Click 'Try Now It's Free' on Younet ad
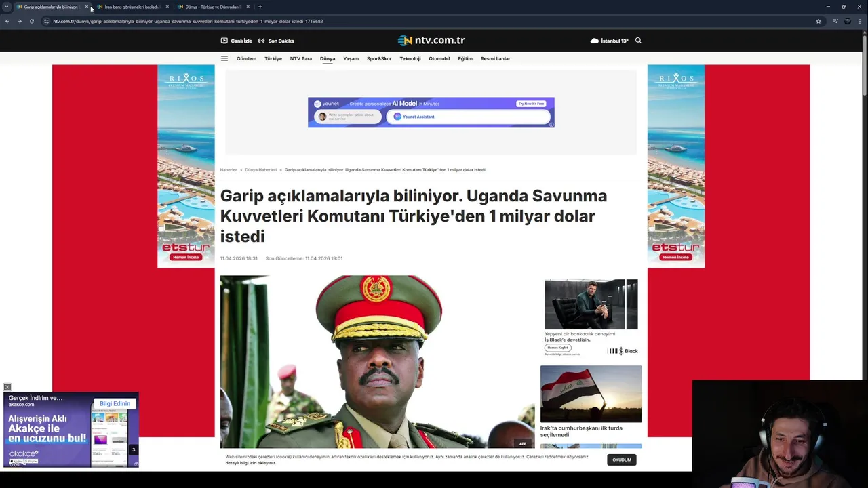The image size is (868, 488). 531,104
